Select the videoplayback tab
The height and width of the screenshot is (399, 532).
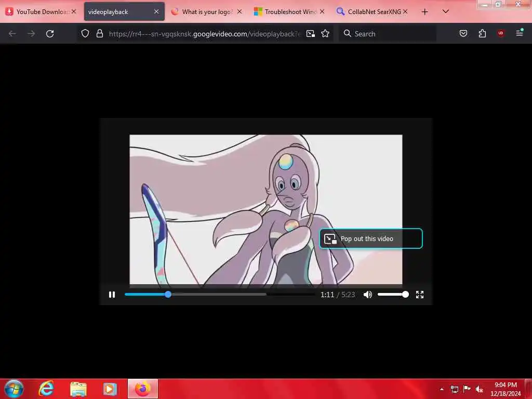[118, 12]
